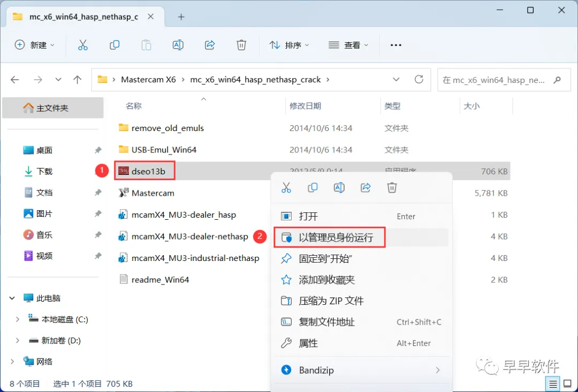Viewport: 578px width, 392px height.
Task: Select the mc_x6_win64_hasp_nethasp_c tab
Action: point(84,17)
